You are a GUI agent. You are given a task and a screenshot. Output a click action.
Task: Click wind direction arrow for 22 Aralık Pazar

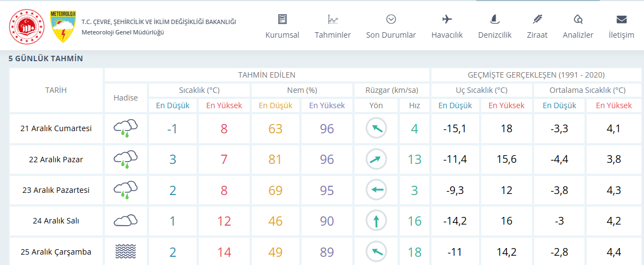[376, 160]
